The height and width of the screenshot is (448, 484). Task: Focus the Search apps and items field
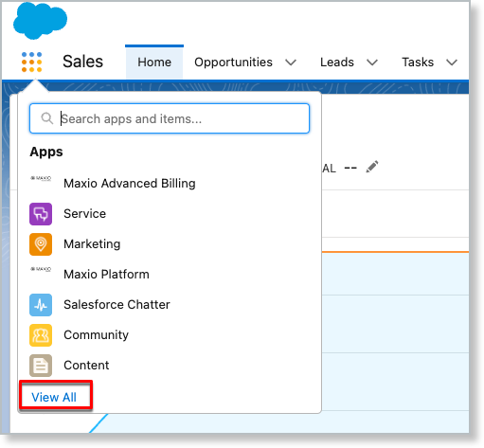point(170,118)
